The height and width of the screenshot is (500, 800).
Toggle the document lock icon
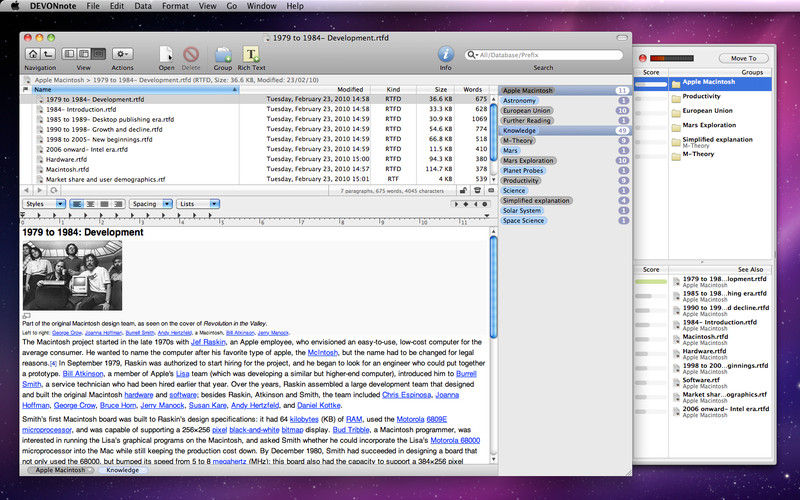click(463, 190)
